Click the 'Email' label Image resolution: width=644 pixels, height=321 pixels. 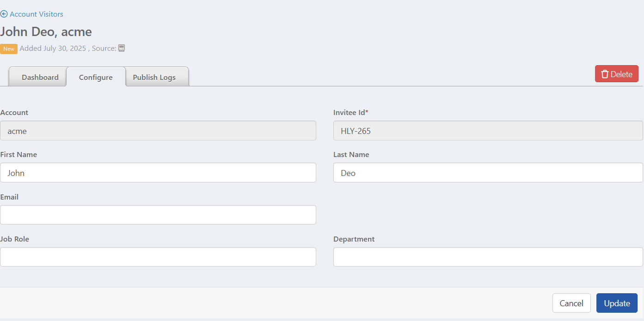click(9, 197)
